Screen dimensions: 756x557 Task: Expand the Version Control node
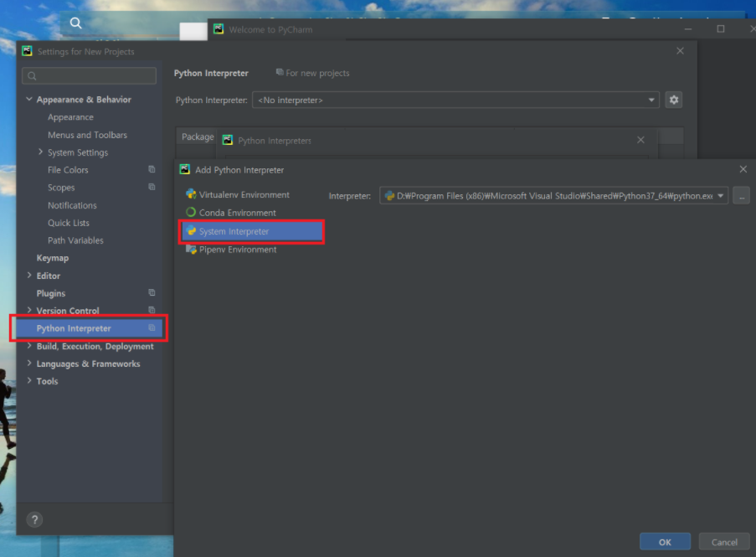[29, 310]
